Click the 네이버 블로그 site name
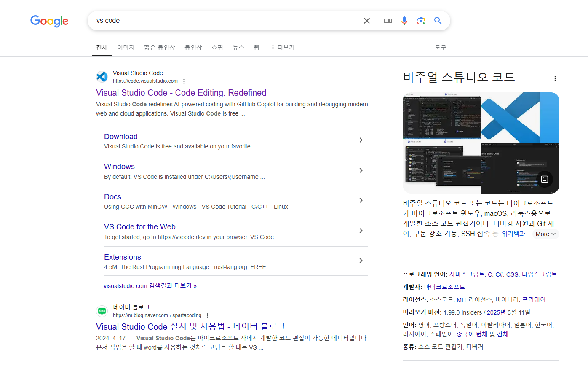 click(x=131, y=307)
